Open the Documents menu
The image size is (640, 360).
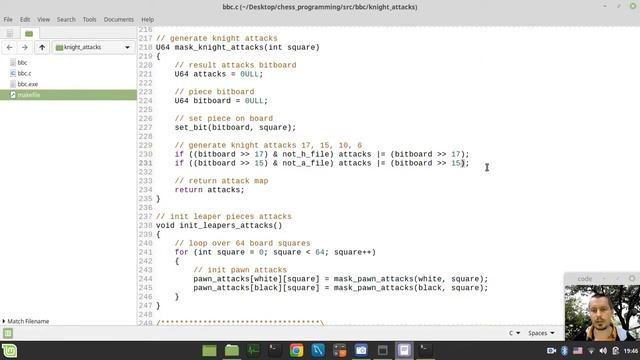[x=118, y=19]
